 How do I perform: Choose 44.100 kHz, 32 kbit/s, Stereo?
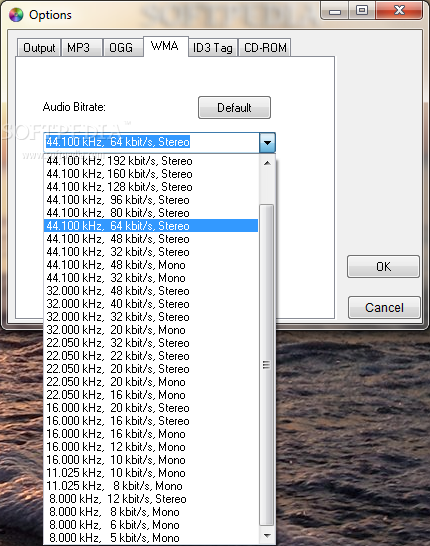click(x=151, y=252)
